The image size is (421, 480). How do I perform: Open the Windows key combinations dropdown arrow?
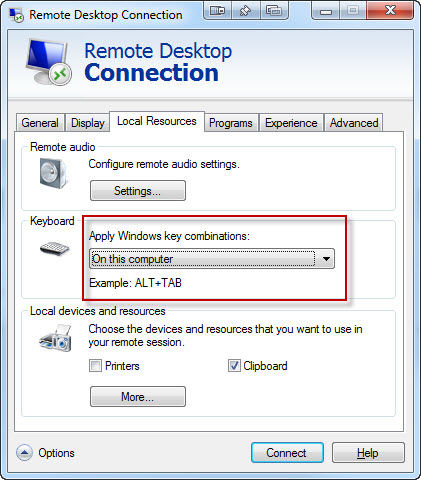[326, 259]
